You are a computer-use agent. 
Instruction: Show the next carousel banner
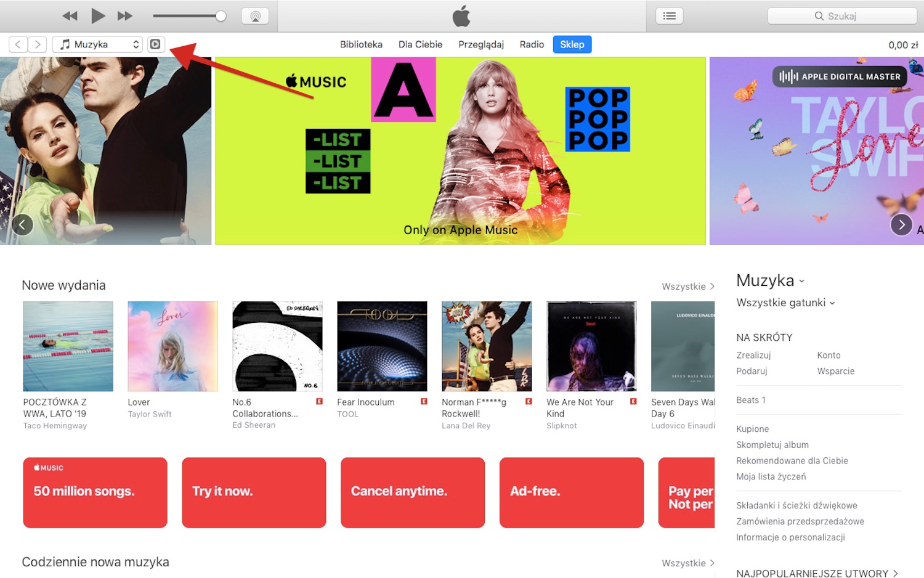[x=901, y=225]
